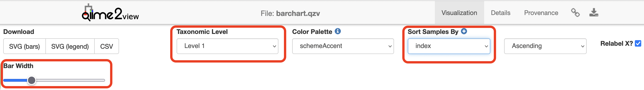Viewport: 644px width, 90px height.
Task: Click the barchart.qzv file name
Action: point(298,13)
